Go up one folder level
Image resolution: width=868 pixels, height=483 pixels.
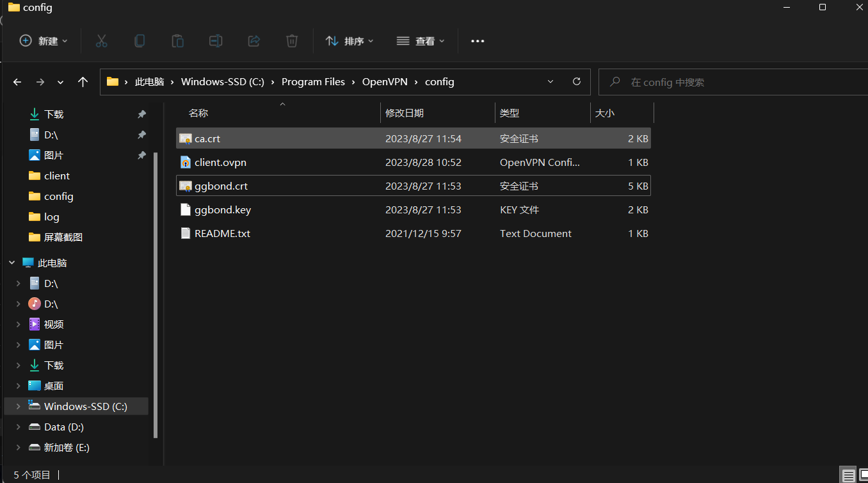click(83, 82)
